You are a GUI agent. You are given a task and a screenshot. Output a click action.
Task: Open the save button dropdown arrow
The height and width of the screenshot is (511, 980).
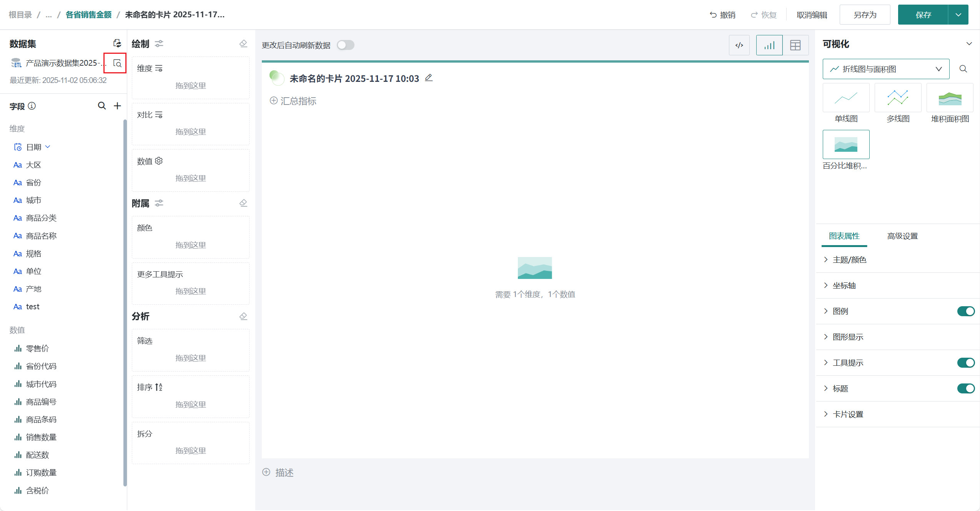click(958, 15)
